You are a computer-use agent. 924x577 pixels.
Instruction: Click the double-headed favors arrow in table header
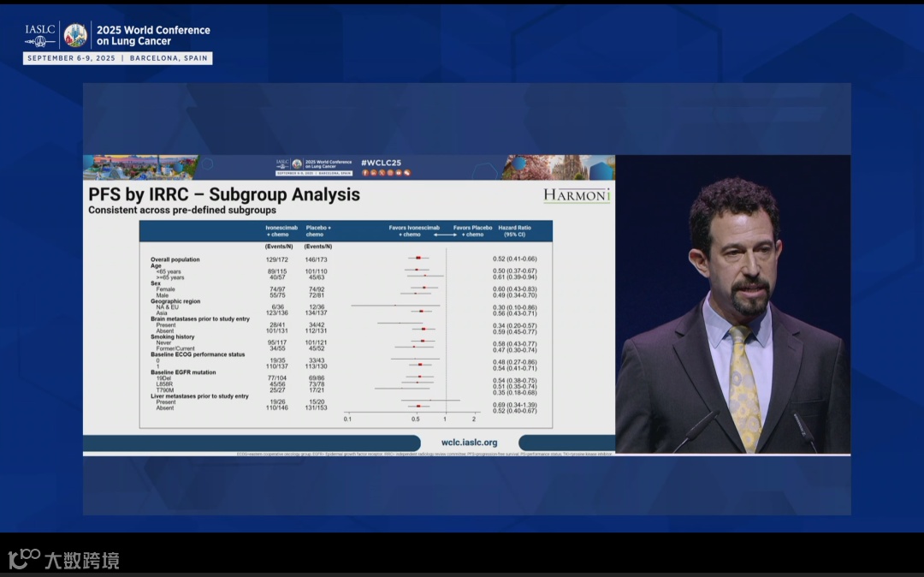click(446, 235)
